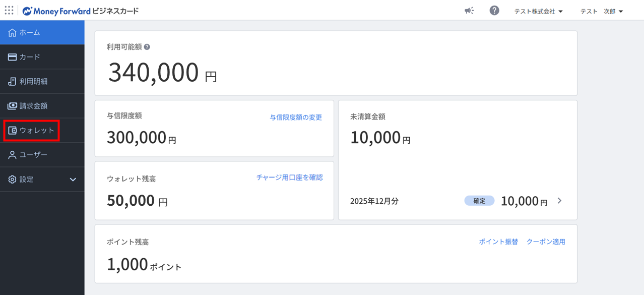
Task: Open the テスト株式会社 company dropdown
Action: [x=538, y=12]
